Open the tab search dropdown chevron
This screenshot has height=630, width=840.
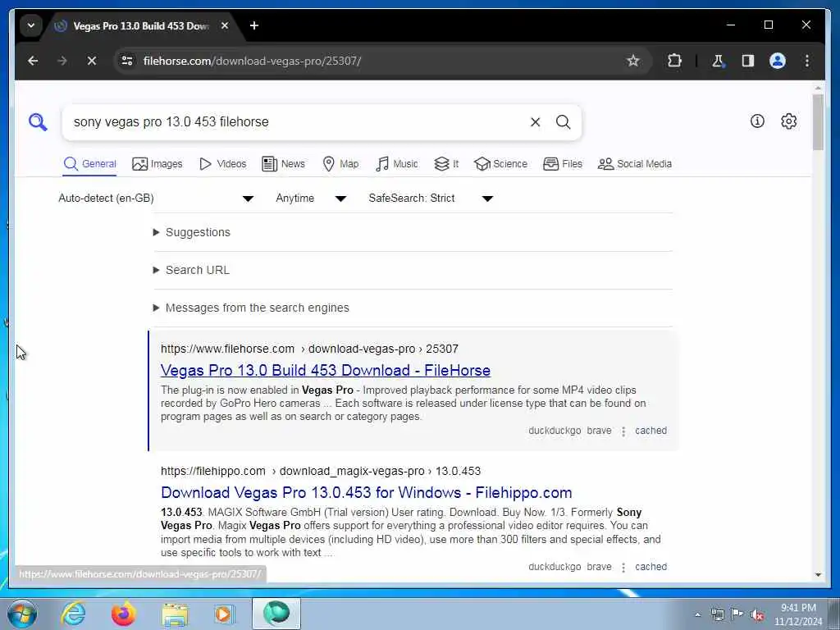[31, 25]
